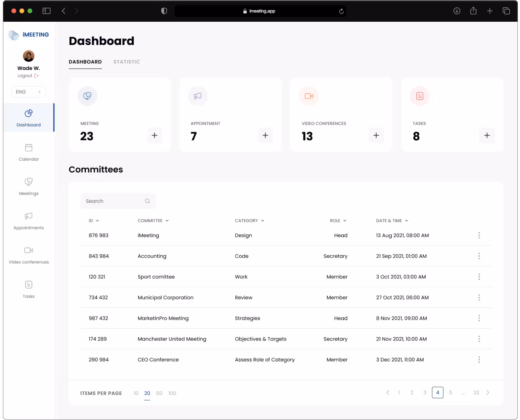Open Tasks from the sidebar
520x420 pixels.
[29, 289]
